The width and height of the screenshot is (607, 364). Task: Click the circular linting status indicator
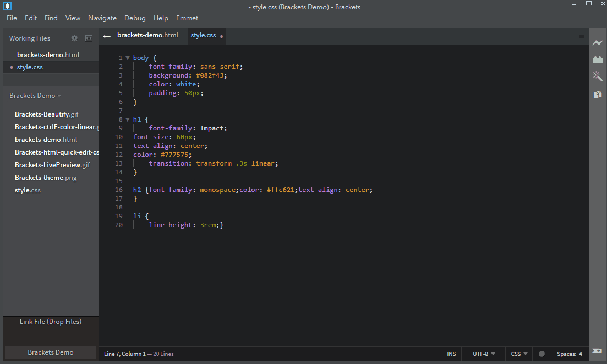pyautogui.click(x=542, y=354)
